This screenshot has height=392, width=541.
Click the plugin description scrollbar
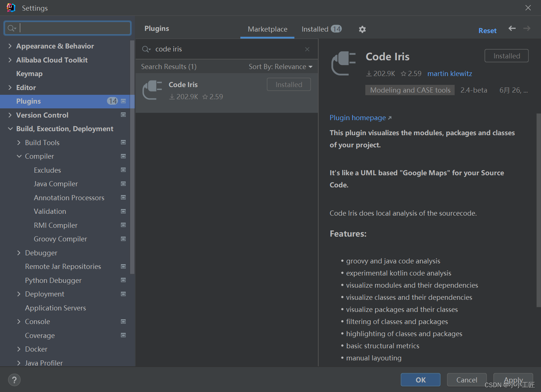point(538,209)
